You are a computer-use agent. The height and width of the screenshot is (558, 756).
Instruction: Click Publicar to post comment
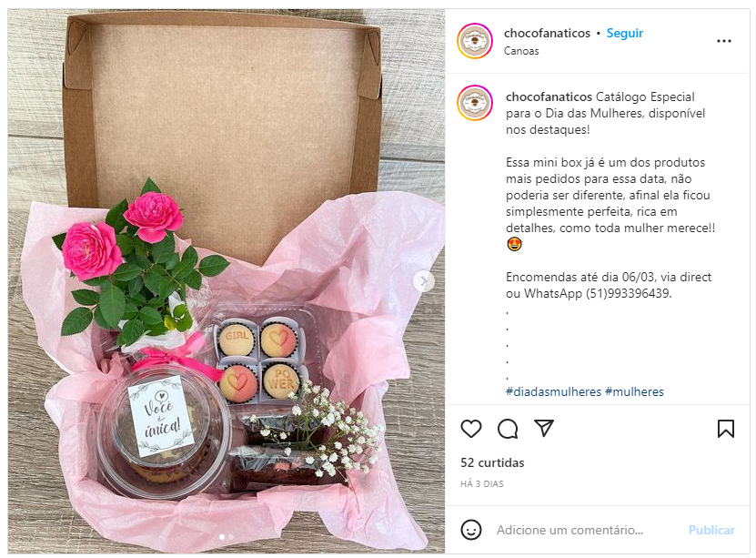point(711,530)
